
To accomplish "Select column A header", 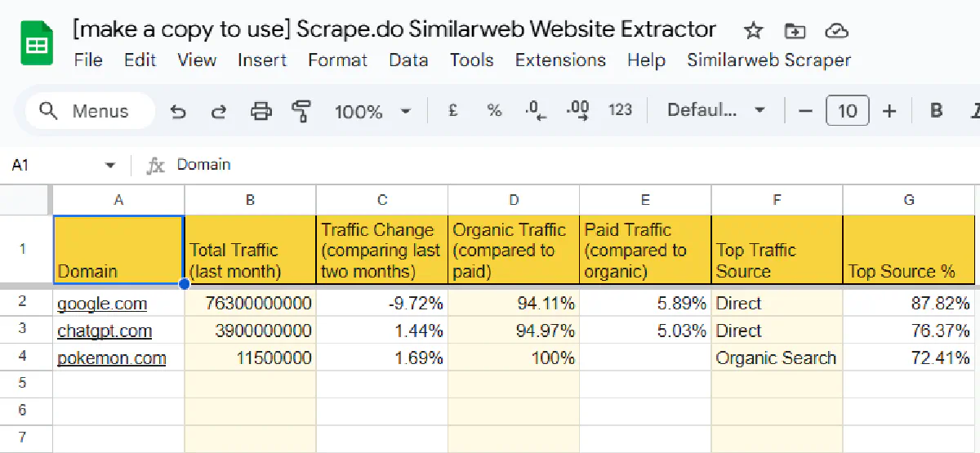I will [x=119, y=200].
